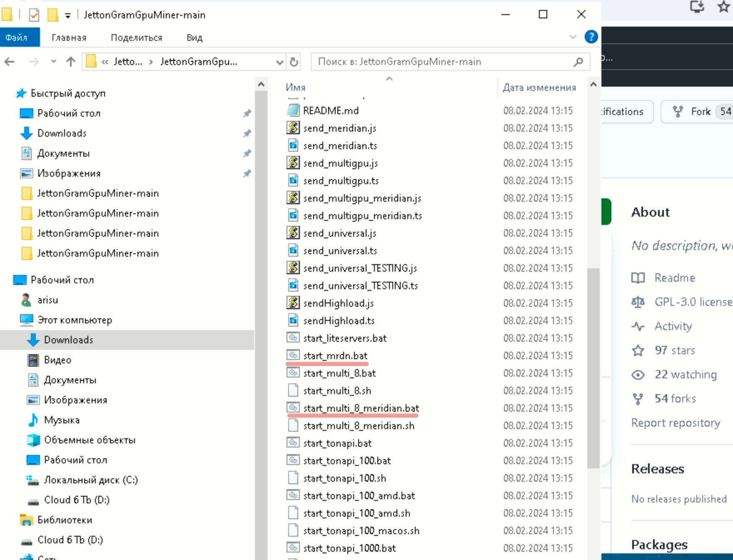The image size is (733, 560).
Task: Click the This PC computer icon
Action: [26, 320]
